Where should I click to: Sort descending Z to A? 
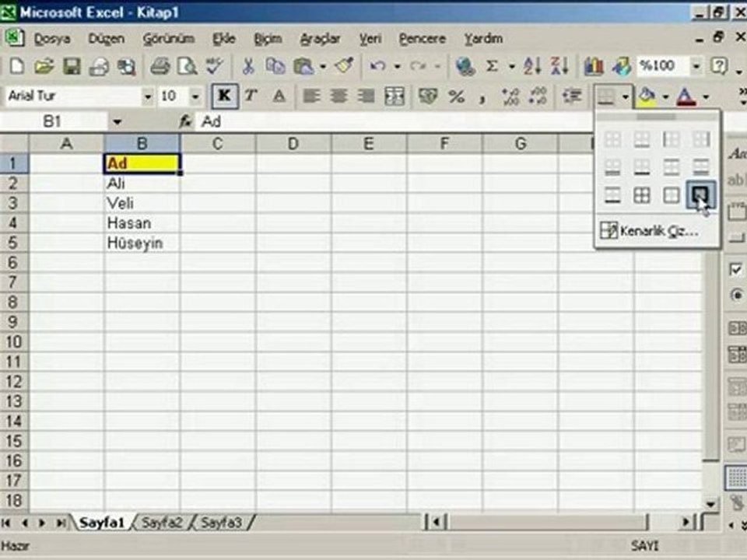559,66
